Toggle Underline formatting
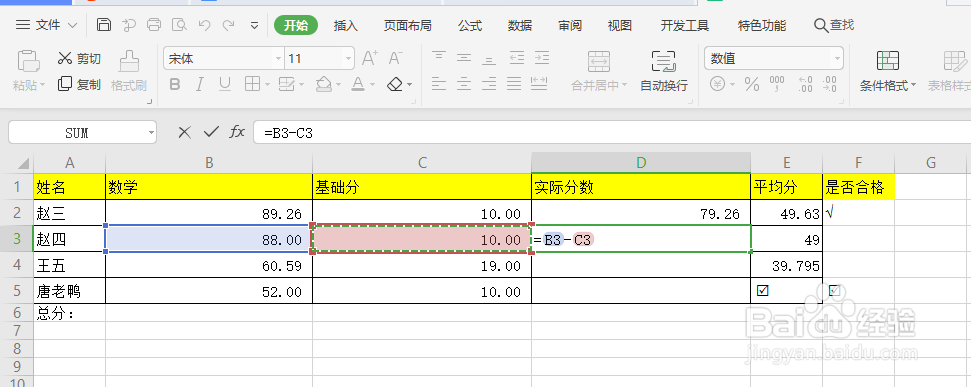Screen dimensions: 971x387 point(225,84)
